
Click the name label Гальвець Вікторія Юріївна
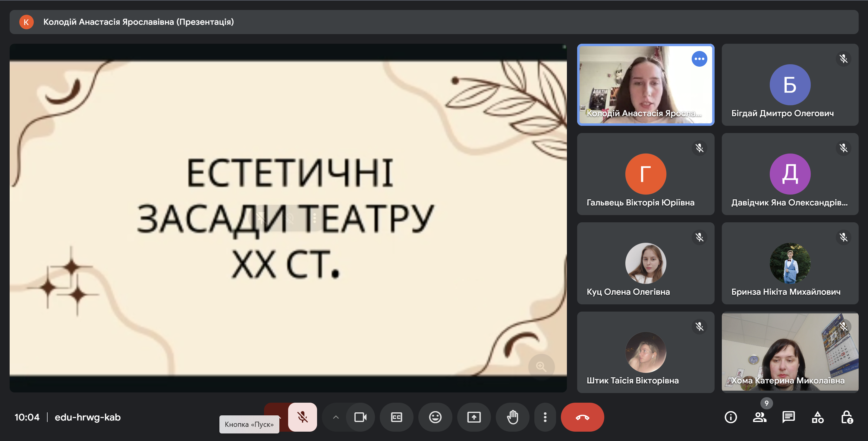point(640,202)
